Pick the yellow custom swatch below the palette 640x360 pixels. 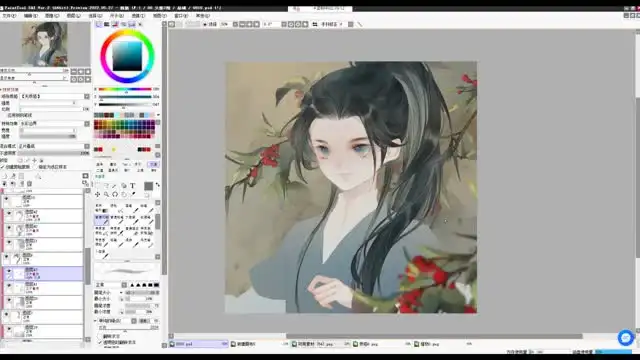pos(113,149)
